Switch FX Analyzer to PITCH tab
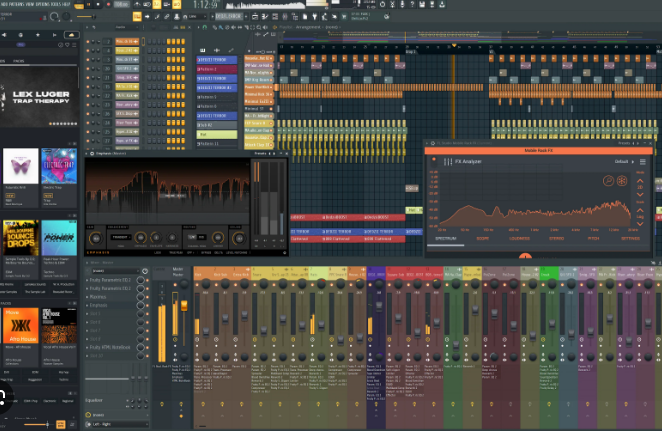Image resolution: width=662 pixels, height=431 pixels. (593, 239)
